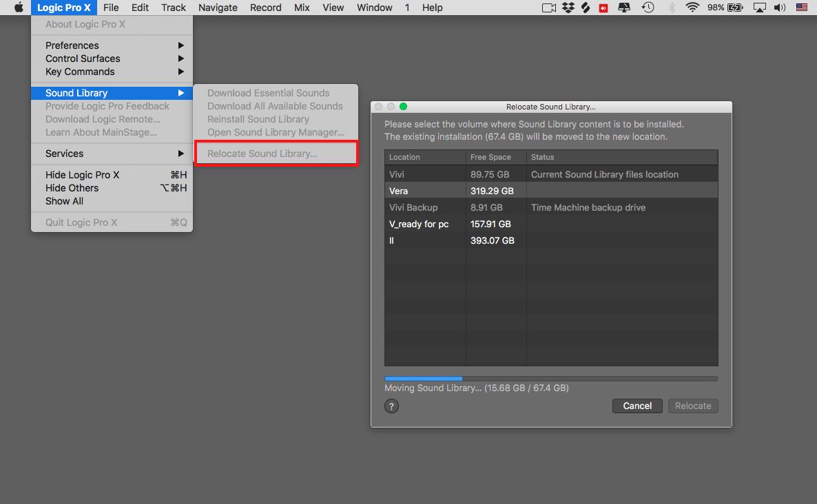Open the Edit menu
This screenshot has width=817, height=504.
click(x=140, y=8)
